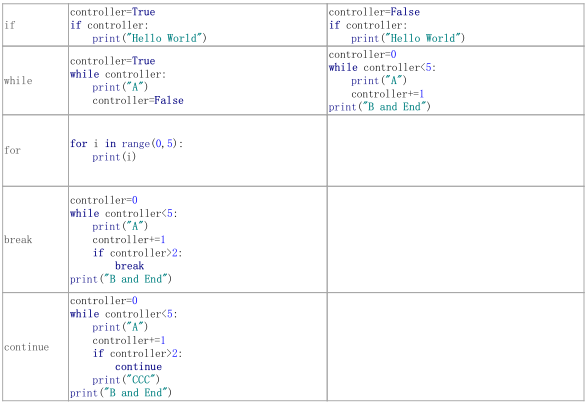
Task: Click the "if" row label cell
Action: (35, 25)
